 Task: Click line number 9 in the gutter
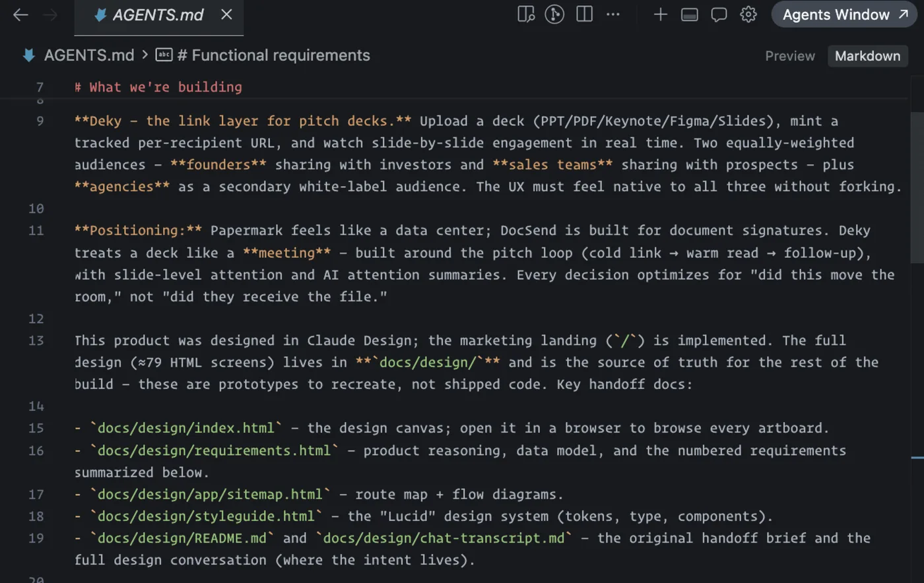click(x=40, y=121)
